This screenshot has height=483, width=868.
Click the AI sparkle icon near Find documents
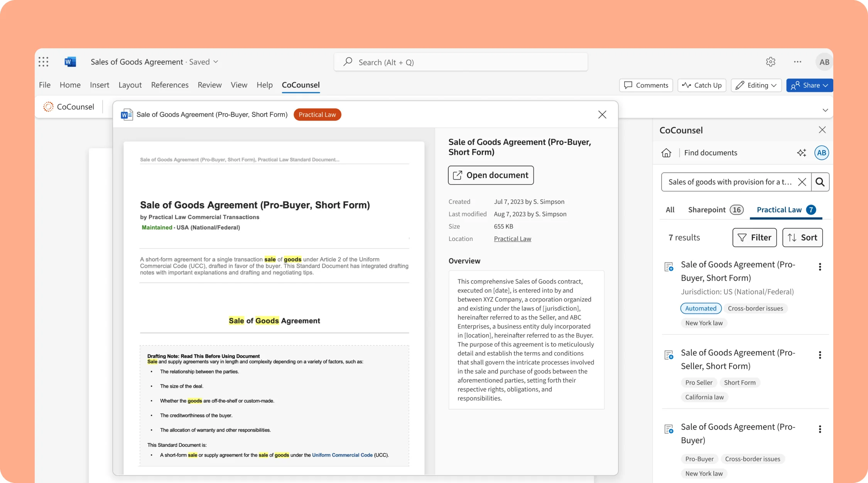801,153
